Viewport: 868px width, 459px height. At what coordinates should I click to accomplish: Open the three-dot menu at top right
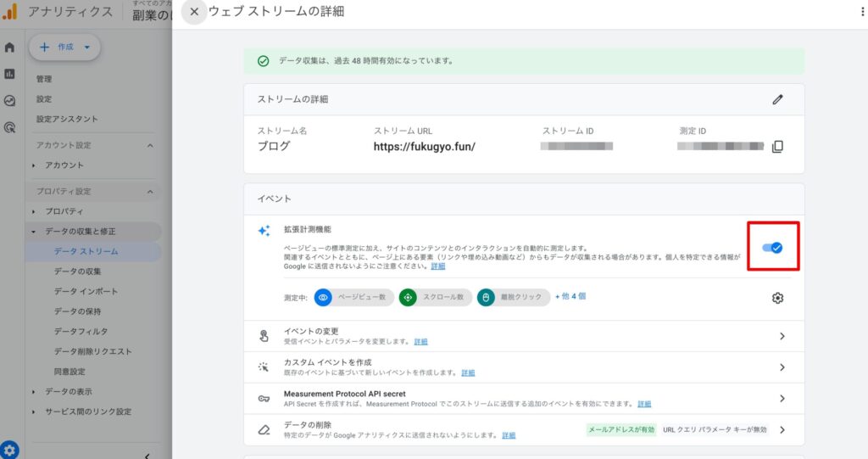click(861, 12)
